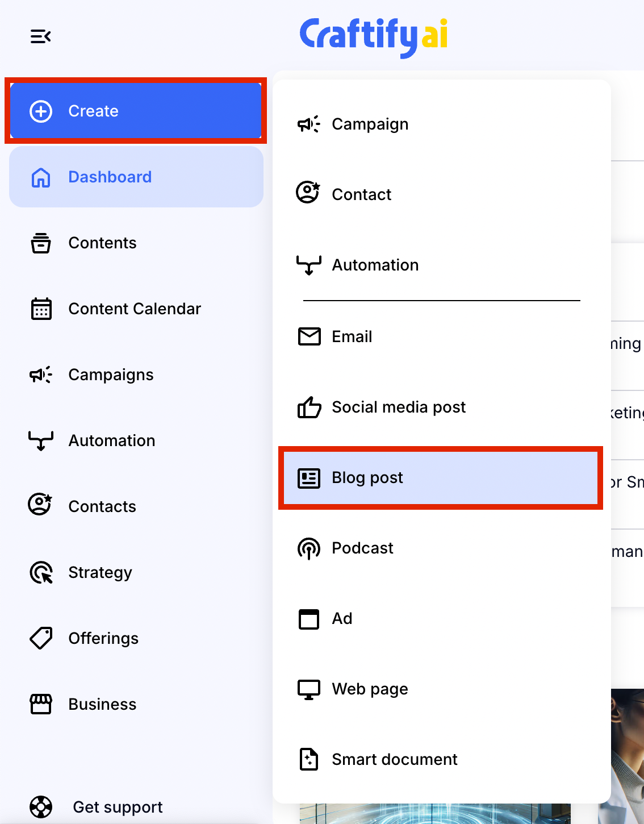This screenshot has width=644, height=824.
Task: Click the Podcast broadcast icon
Action: pos(309,548)
